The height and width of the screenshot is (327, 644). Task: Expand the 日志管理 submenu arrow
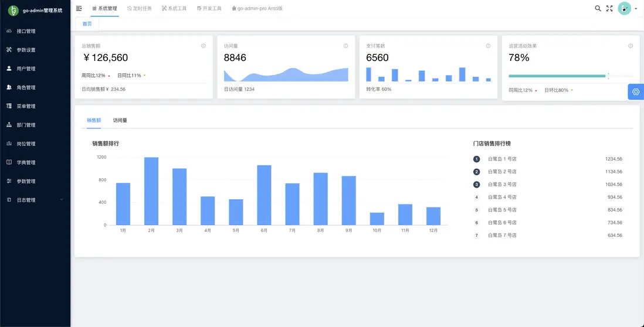(62, 200)
